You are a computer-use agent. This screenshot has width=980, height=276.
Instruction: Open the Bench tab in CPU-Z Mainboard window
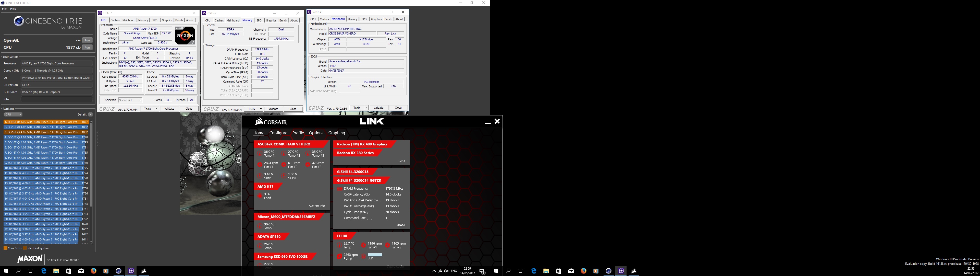point(388,19)
